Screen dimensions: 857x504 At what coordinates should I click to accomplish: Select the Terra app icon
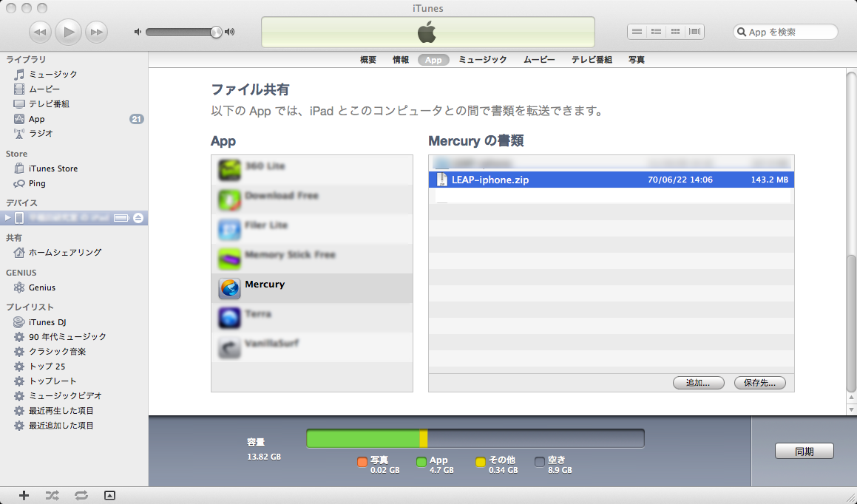(x=229, y=318)
